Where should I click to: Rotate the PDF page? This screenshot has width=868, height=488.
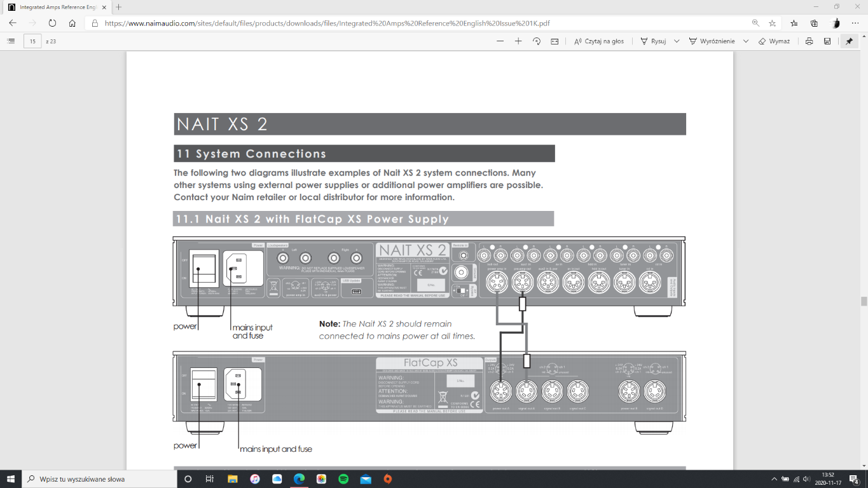[537, 41]
